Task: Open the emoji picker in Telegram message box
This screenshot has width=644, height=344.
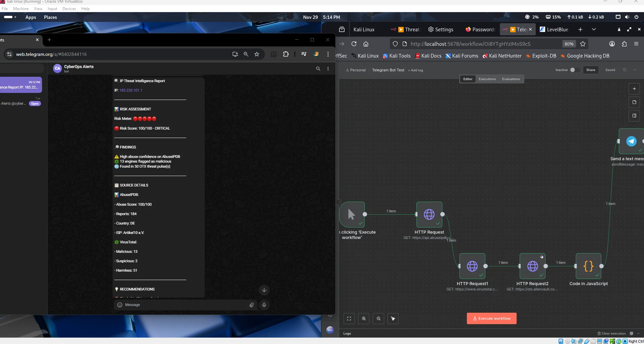Action: [x=120, y=305]
